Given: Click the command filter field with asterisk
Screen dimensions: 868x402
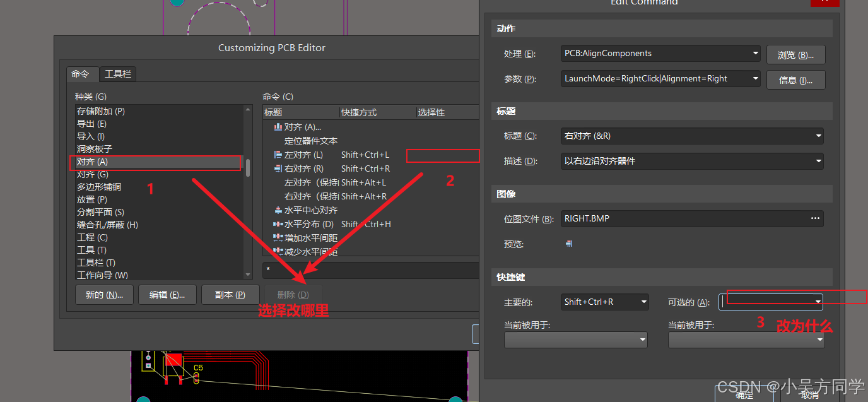Looking at the screenshot, I should 371,270.
